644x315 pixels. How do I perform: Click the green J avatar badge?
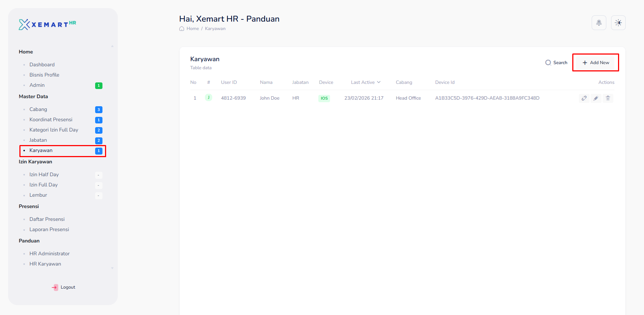209,97
